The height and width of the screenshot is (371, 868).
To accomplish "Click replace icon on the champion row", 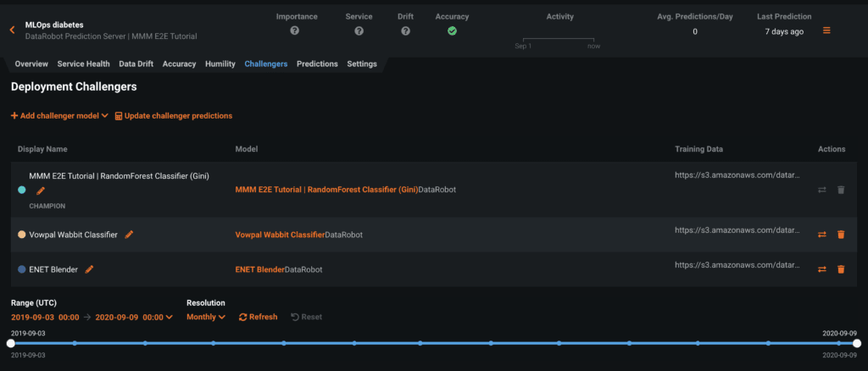I will (x=822, y=190).
